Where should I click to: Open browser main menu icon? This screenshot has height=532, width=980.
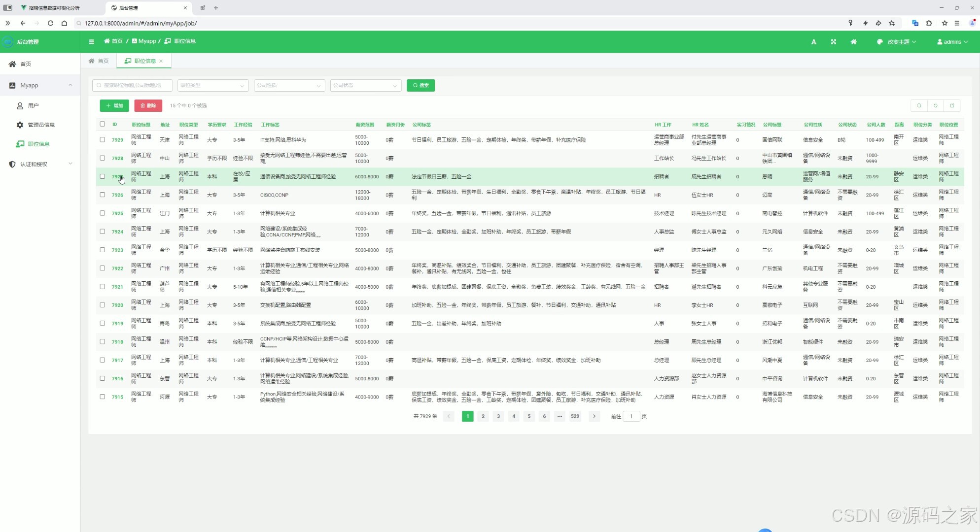(957, 23)
